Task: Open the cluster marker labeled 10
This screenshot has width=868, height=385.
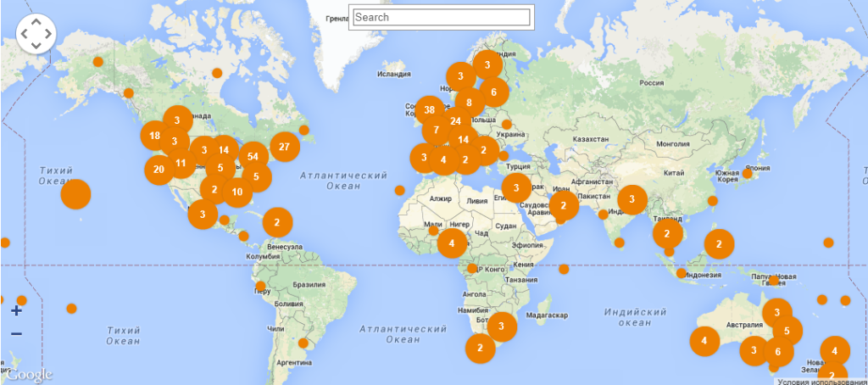Action: point(236,192)
